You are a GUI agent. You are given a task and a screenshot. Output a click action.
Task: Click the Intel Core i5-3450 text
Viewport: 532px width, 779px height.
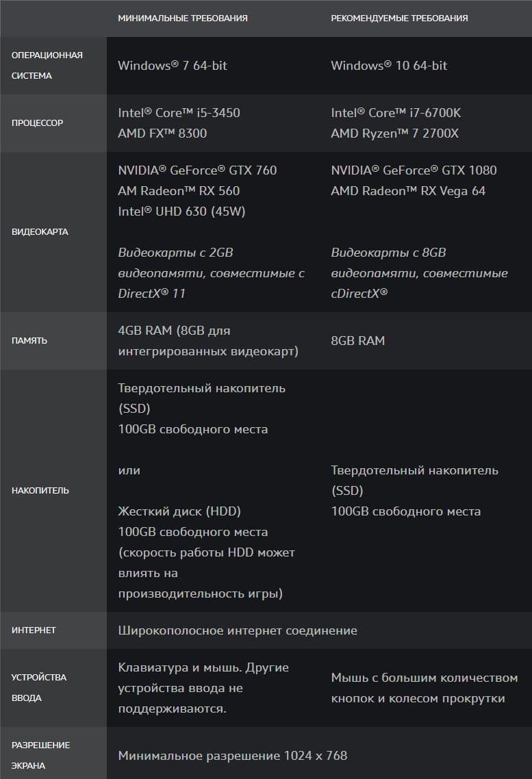179,113
